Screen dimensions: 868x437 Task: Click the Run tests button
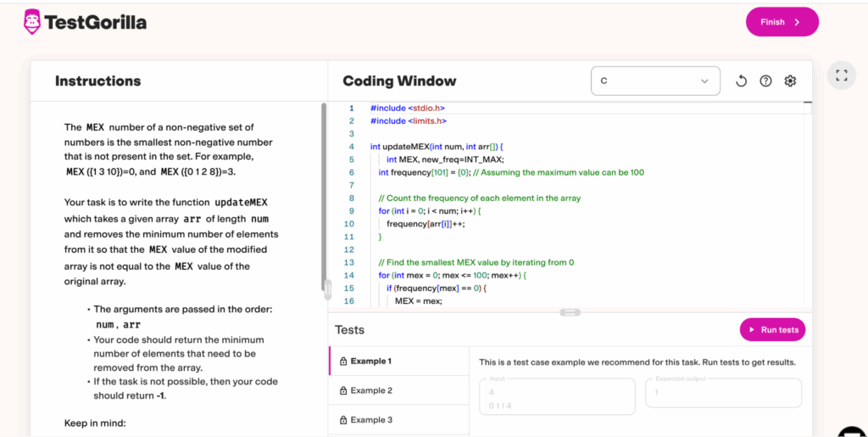pyautogui.click(x=772, y=329)
